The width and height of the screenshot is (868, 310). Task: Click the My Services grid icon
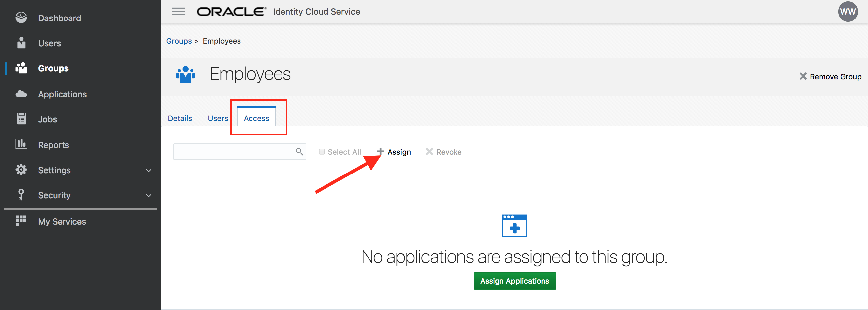point(21,221)
